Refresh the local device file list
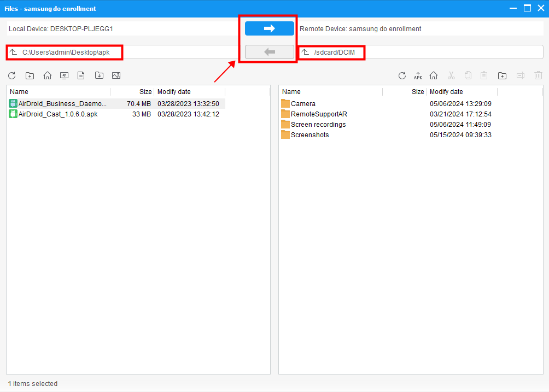549x392 pixels. (11, 75)
